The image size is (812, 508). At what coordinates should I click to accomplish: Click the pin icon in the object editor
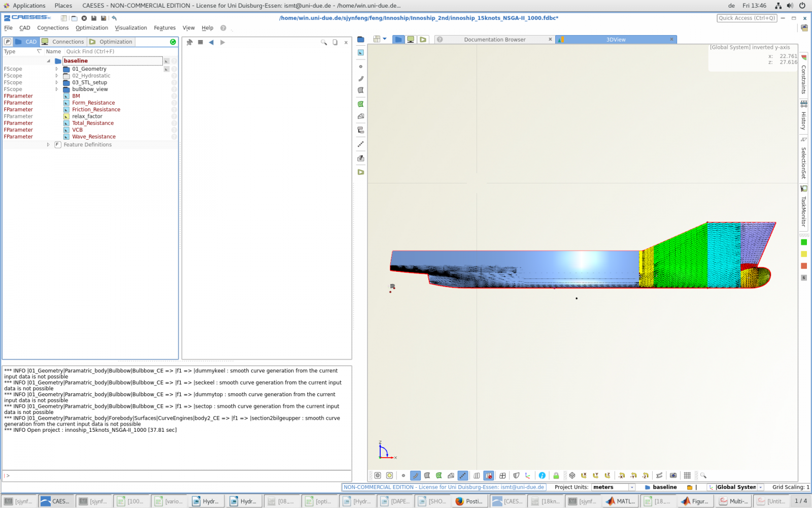(189, 42)
